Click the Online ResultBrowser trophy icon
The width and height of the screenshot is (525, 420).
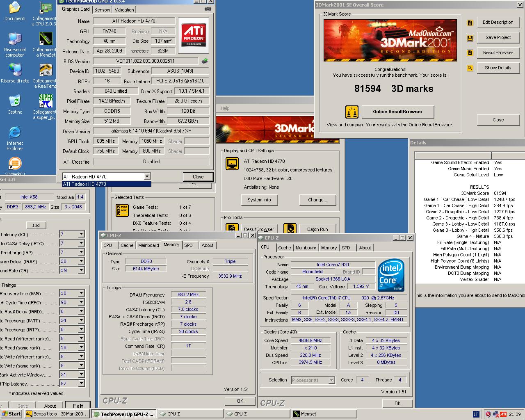[352, 112]
